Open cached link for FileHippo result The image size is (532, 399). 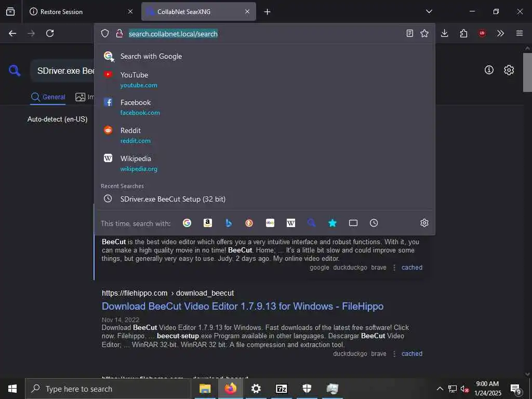coord(412,353)
